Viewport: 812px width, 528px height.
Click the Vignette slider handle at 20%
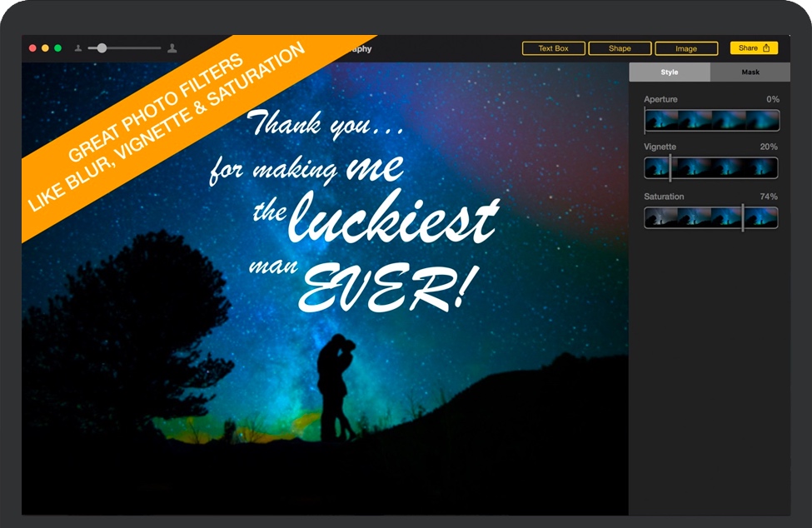669,168
